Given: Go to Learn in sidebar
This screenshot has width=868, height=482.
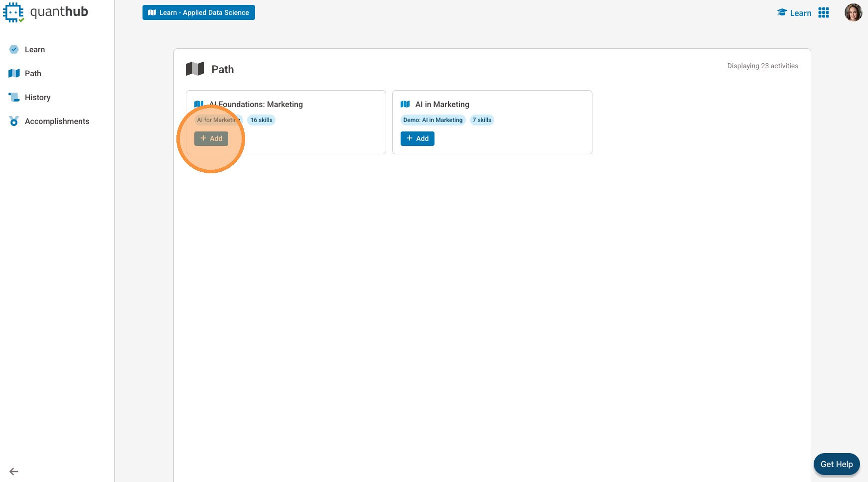Looking at the screenshot, I should pyautogui.click(x=35, y=49).
